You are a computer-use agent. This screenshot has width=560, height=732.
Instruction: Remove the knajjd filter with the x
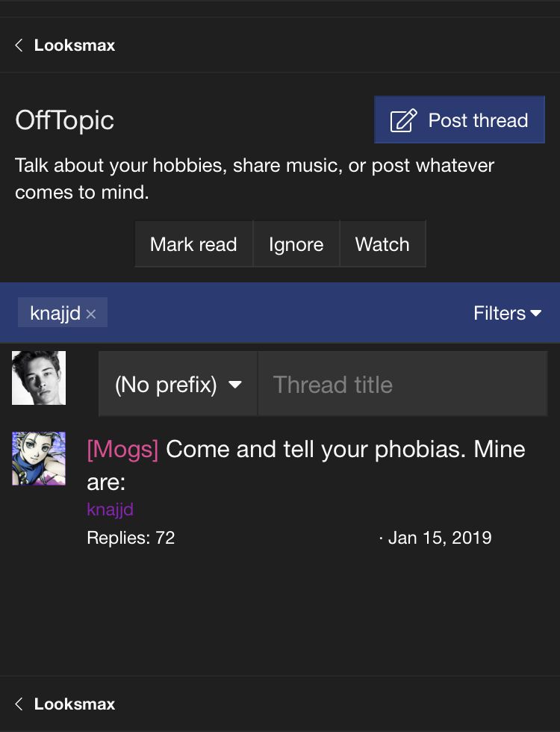click(x=91, y=314)
